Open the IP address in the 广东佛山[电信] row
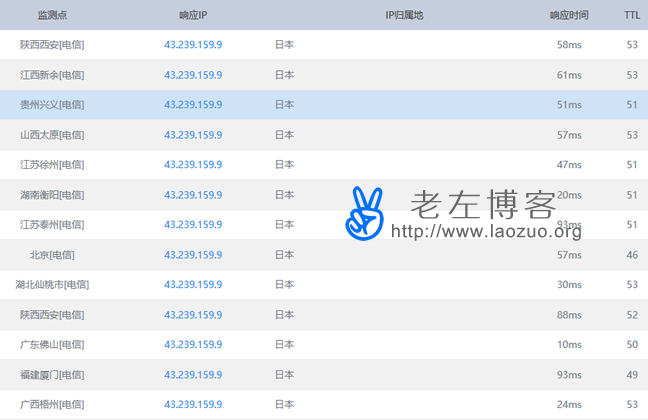Image resolution: width=648 pixels, height=420 pixels. 193,345
